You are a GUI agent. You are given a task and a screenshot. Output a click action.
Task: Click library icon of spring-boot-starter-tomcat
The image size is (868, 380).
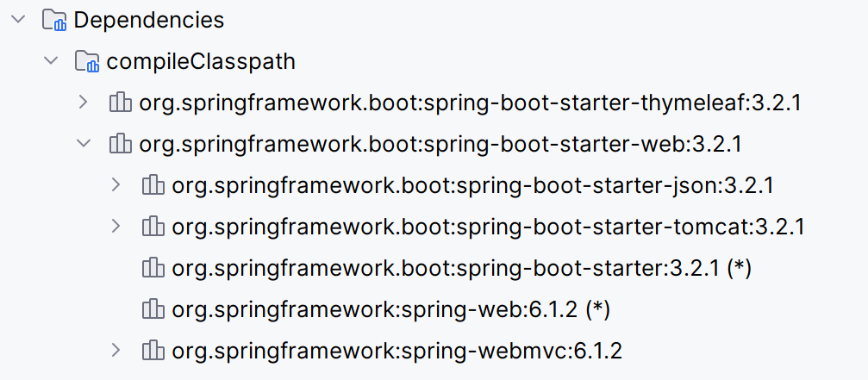(x=153, y=227)
